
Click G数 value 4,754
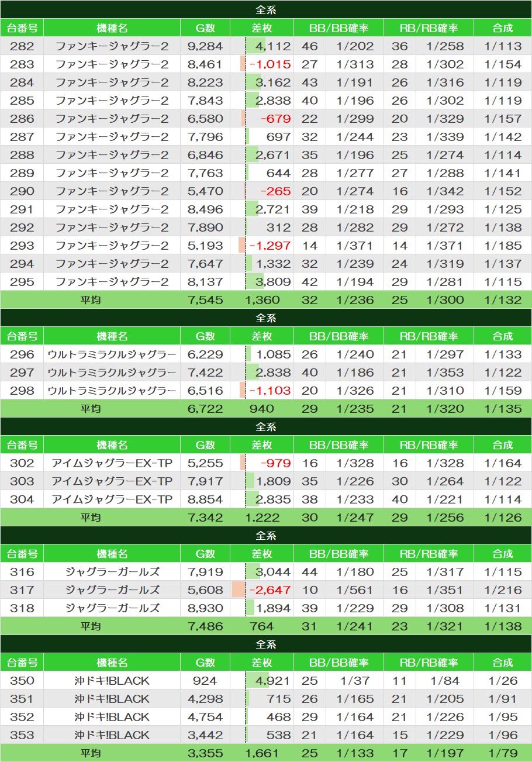click(205, 717)
